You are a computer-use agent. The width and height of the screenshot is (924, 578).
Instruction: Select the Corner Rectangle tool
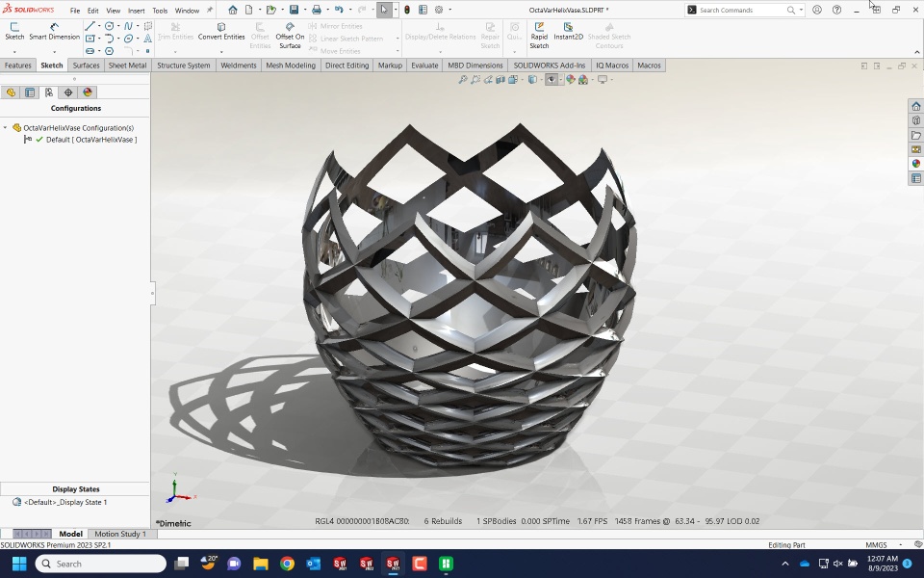(x=90, y=39)
